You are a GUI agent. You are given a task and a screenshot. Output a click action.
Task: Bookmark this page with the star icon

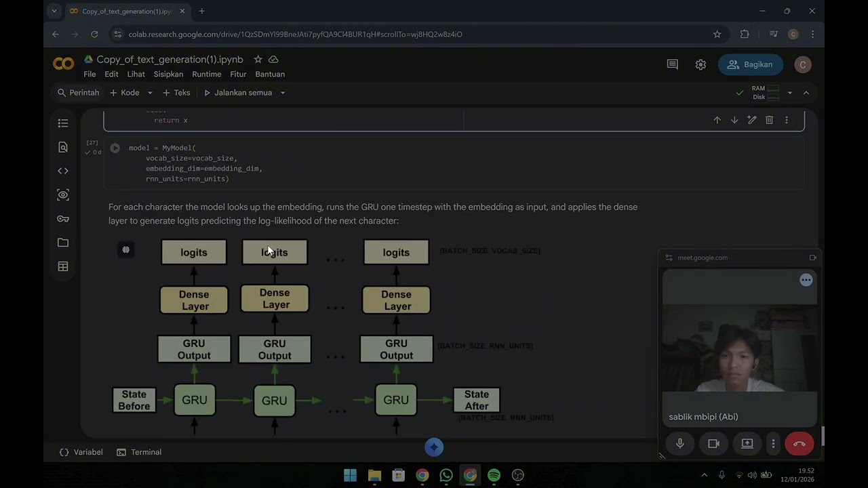[717, 34]
